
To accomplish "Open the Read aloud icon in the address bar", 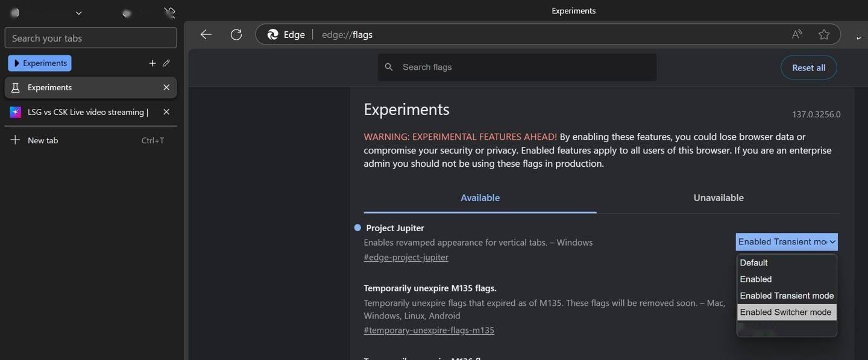I will pyautogui.click(x=797, y=34).
